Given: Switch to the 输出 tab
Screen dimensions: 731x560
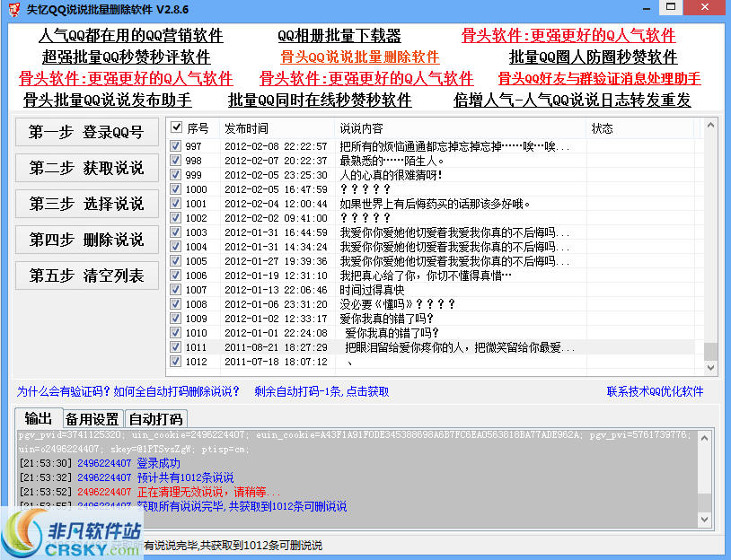Looking at the screenshot, I should 39,418.
